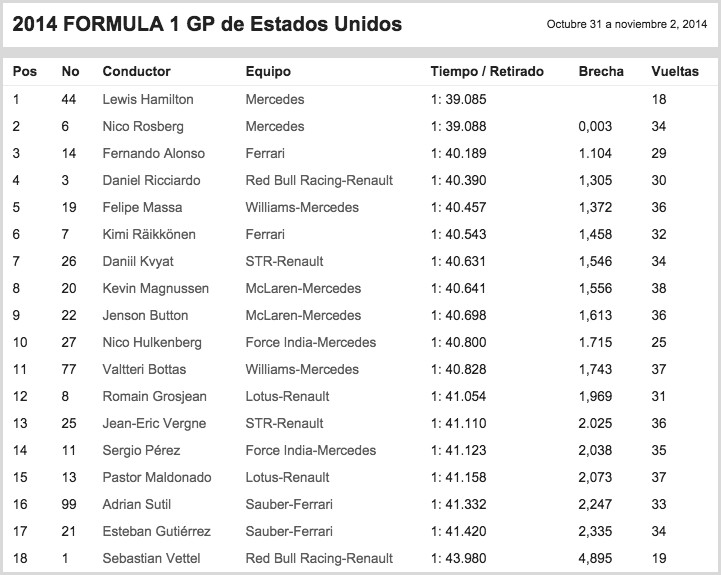Viewport: 721px width, 575px height.
Task: Select driver Lewis Hamilton
Action: [x=148, y=100]
